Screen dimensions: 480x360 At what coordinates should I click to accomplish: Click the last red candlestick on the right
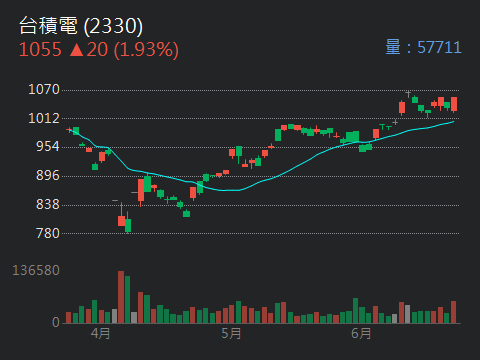click(x=454, y=104)
